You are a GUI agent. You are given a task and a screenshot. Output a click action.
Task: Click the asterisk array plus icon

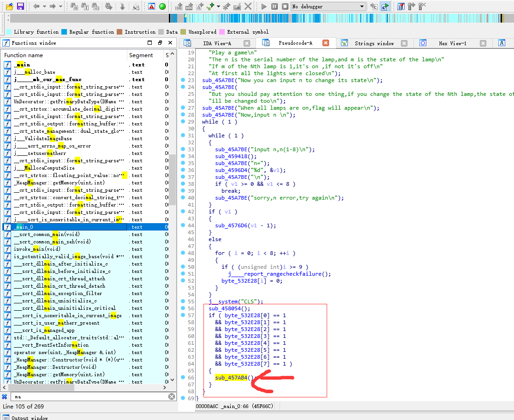pyautogui.click(x=227, y=6)
